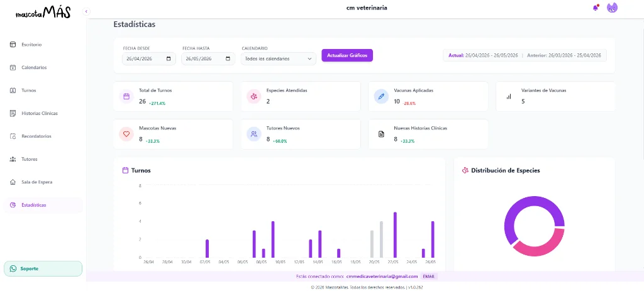The image size is (644, 291).
Task: Open the WhatsApp Soporte button
Action: pyautogui.click(x=43, y=269)
